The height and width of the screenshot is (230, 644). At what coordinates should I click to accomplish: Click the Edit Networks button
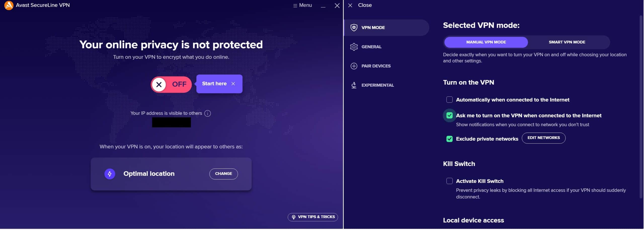pos(544,138)
